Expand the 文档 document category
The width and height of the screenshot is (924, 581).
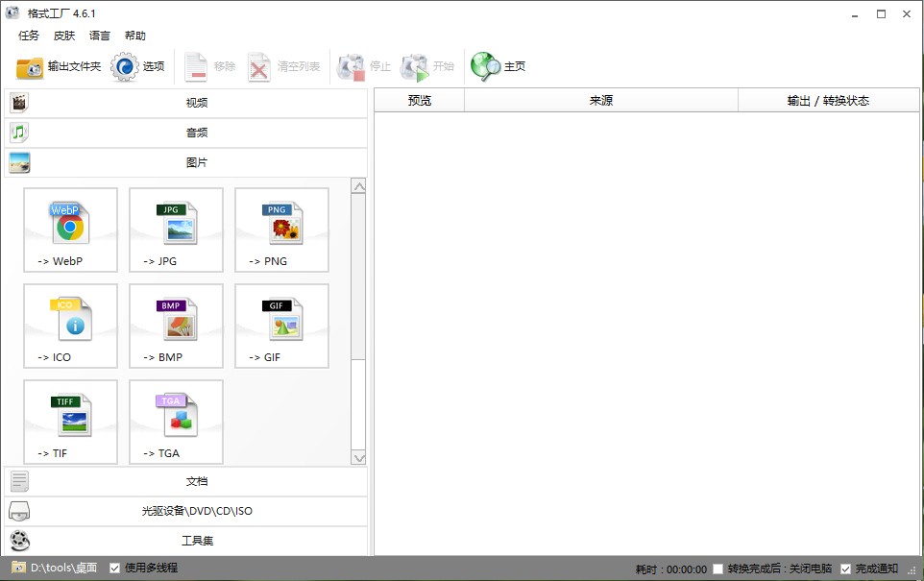coord(185,481)
